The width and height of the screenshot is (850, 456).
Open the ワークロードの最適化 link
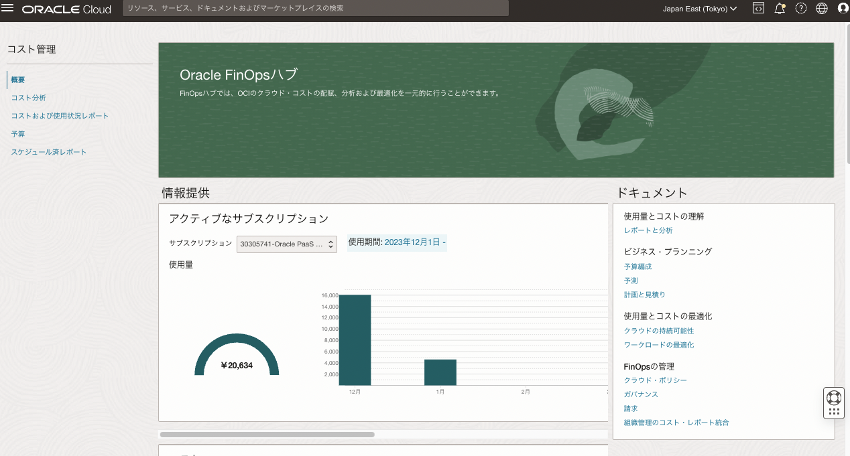click(x=659, y=345)
